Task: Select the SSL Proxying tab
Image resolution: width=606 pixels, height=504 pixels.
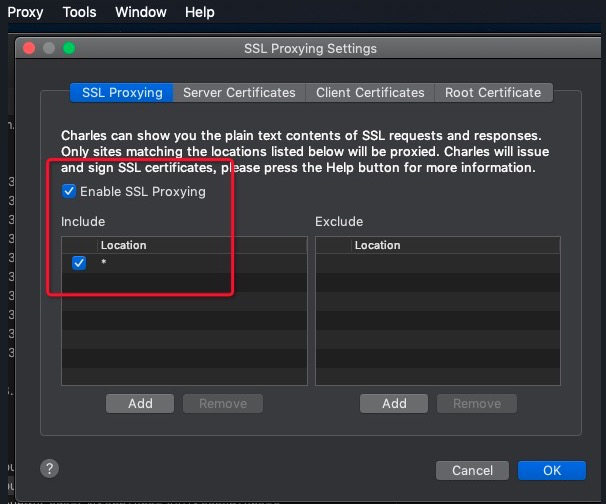Action: point(122,93)
